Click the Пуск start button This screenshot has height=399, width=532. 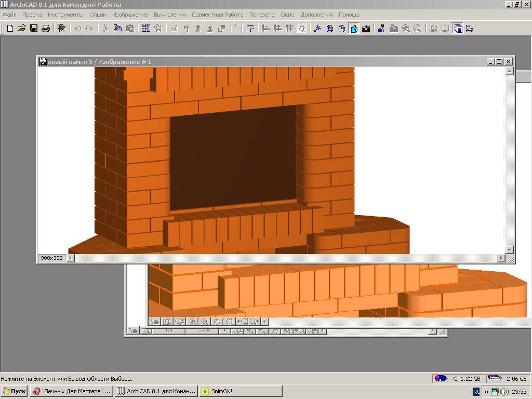click(14, 391)
